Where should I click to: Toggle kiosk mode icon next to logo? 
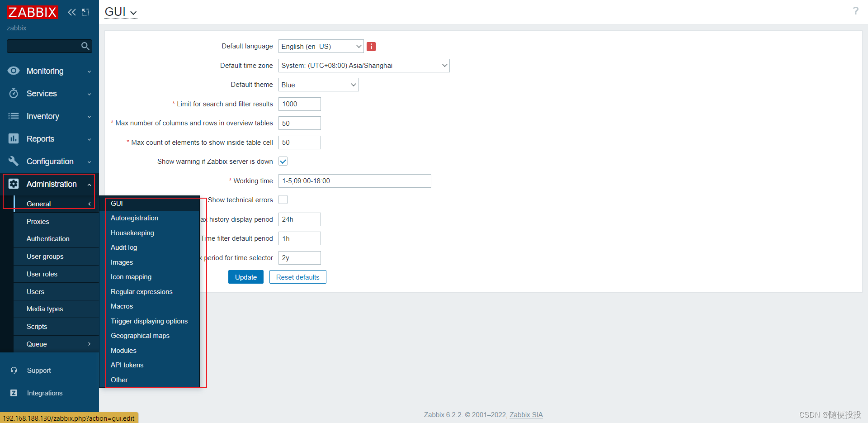coord(85,12)
